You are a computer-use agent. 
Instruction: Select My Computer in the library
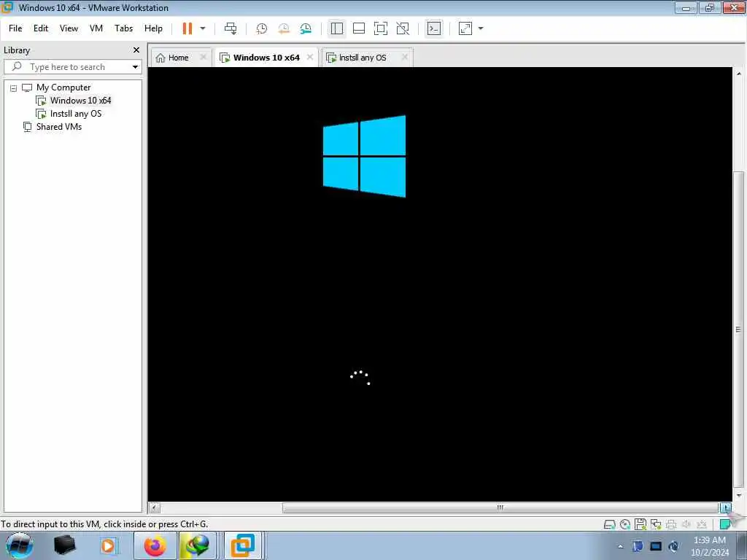(63, 87)
